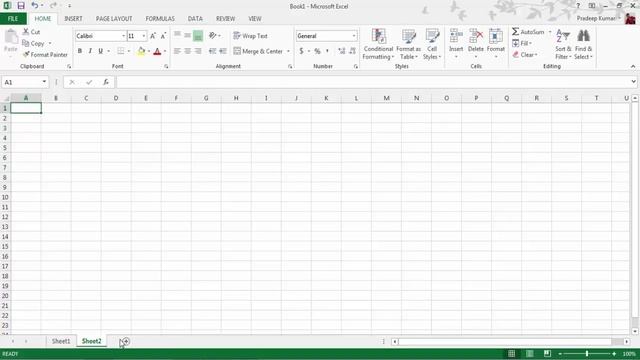Open Conditional Formatting menu

pos(378,44)
